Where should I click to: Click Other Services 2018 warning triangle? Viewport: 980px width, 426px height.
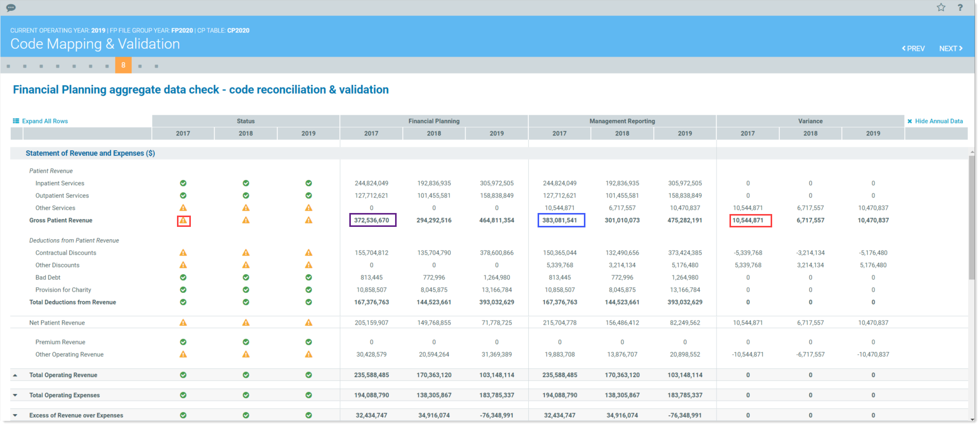click(246, 208)
